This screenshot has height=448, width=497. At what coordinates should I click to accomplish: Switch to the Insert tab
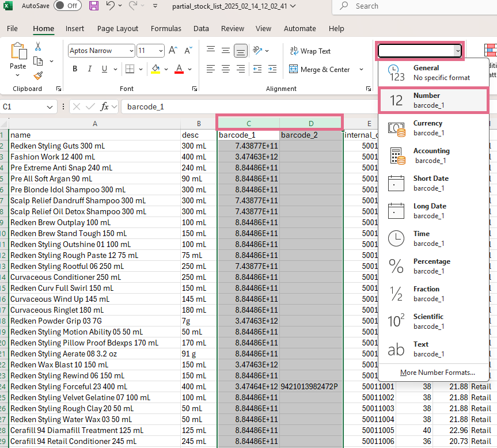click(75, 29)
